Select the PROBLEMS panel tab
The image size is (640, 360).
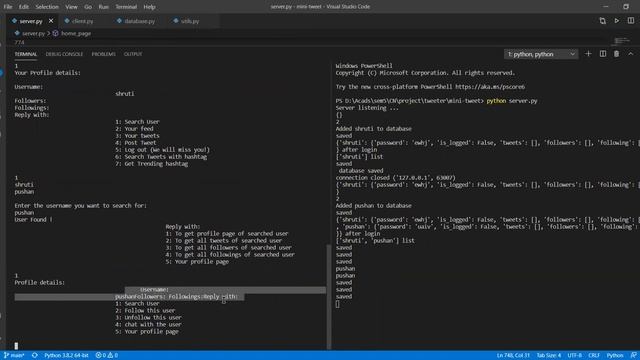click(x=103, y=54)
